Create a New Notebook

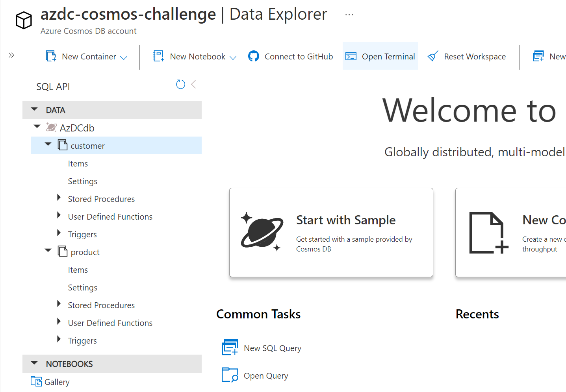158,56
